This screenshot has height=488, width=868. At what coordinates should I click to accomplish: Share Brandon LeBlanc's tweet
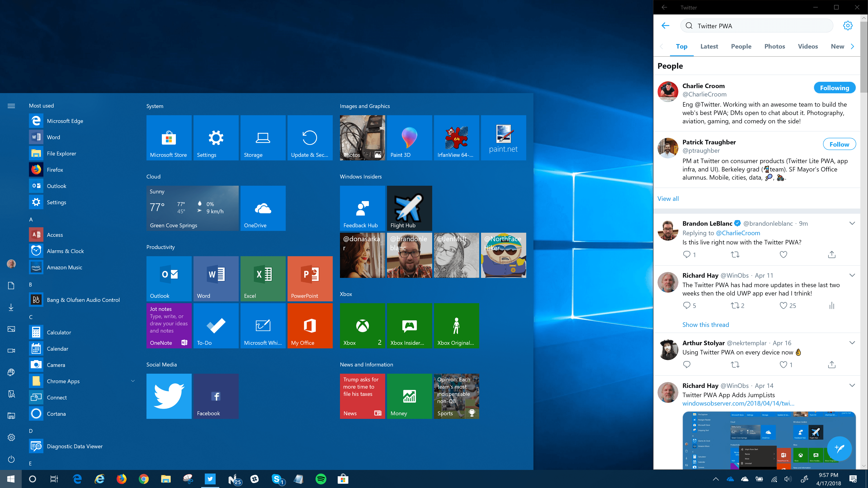pyautogui.click(x=832, y=255)
